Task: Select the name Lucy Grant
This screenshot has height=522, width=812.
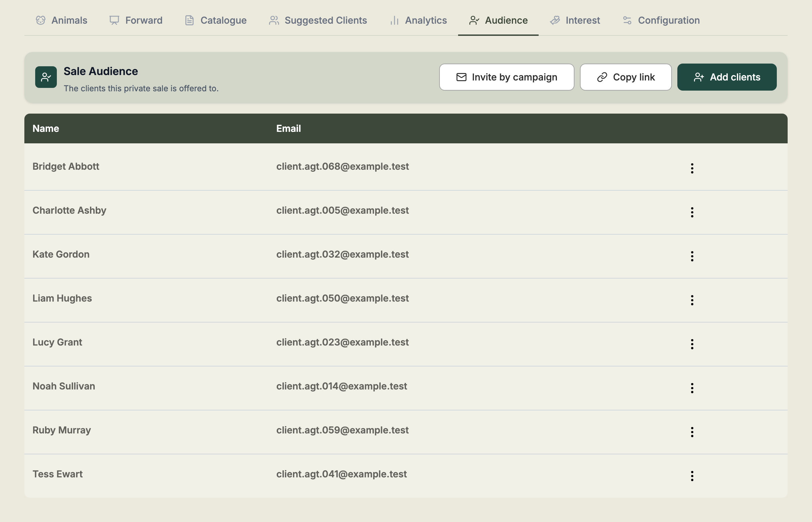Action: tap(57, 342)
